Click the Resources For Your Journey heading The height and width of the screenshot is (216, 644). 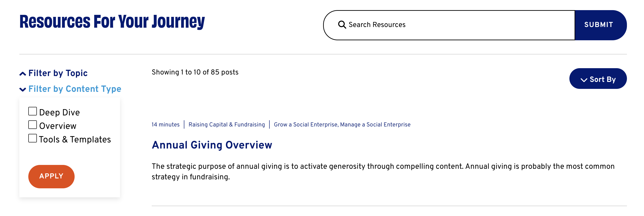coord(112,22)
